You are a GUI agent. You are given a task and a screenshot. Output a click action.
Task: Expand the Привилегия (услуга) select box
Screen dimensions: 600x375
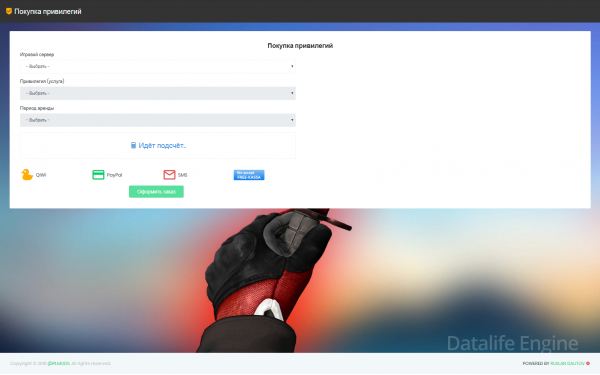[x=158, y=93]
